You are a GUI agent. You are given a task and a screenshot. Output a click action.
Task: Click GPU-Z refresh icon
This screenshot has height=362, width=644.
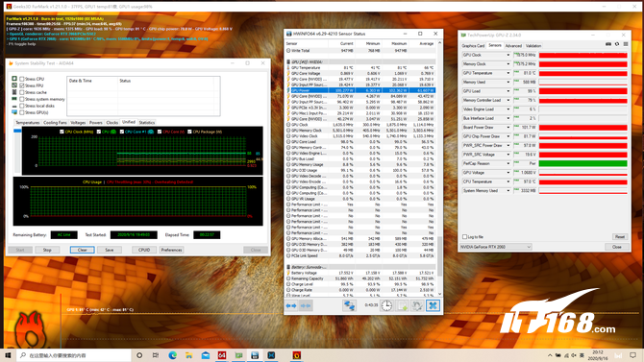click(617, 44)
